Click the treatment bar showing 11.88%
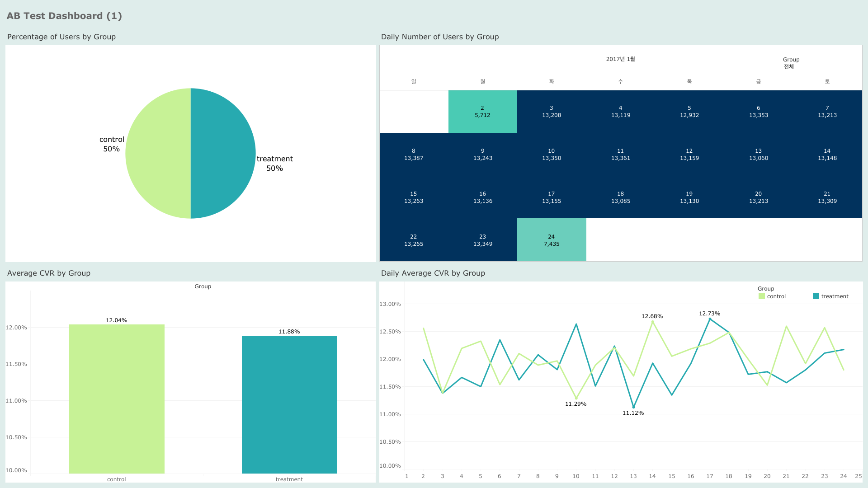The image size is (868, 488). 289,404
